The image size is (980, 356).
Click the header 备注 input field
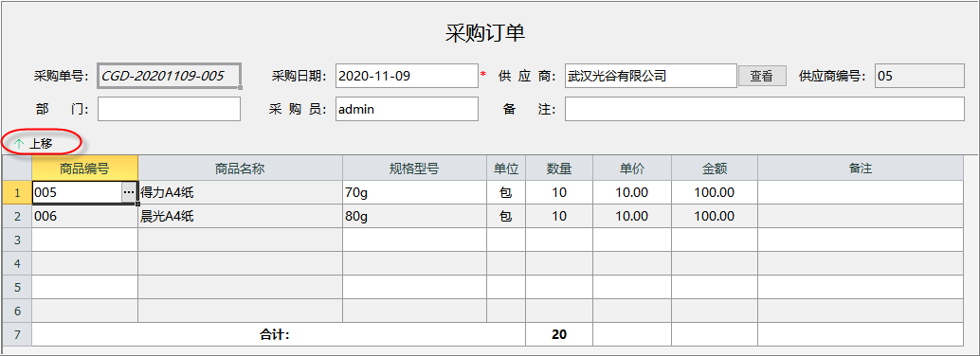[764, 109]
